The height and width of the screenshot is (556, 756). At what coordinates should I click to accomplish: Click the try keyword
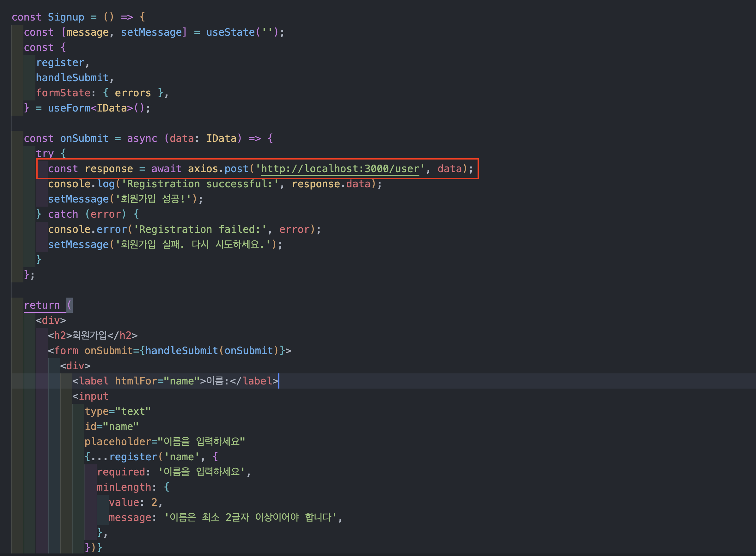(45, 154)
